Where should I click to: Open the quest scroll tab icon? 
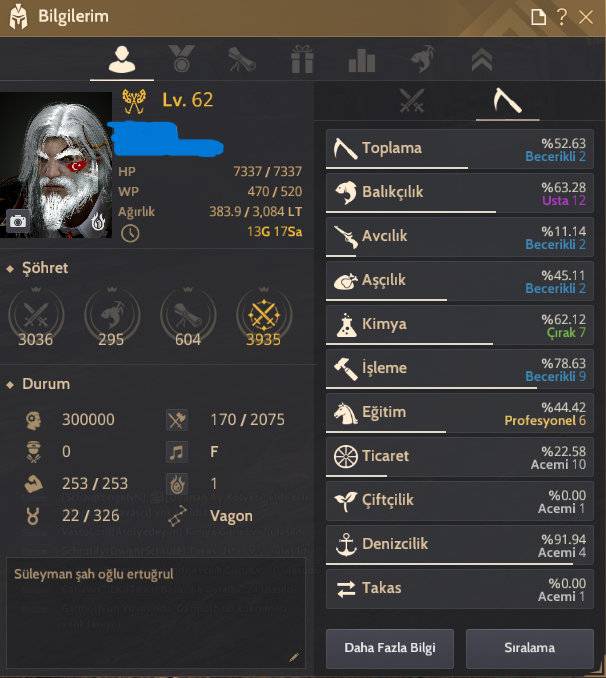click(x=242, y=59)
